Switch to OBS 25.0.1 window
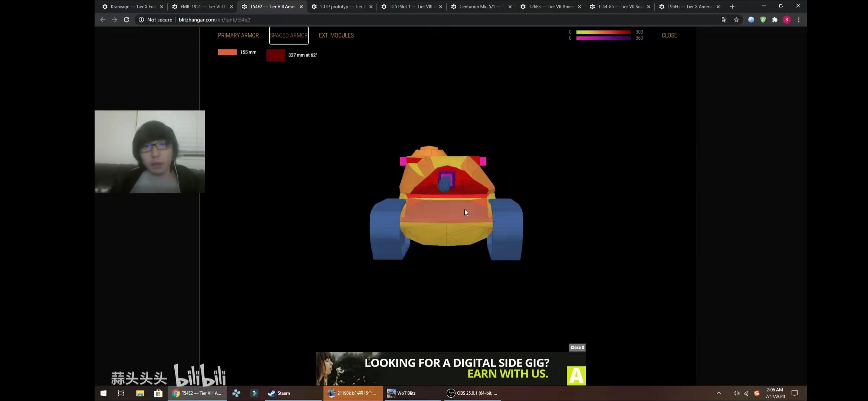The width and height of the screenshot is (868, 401). point(472,393)
